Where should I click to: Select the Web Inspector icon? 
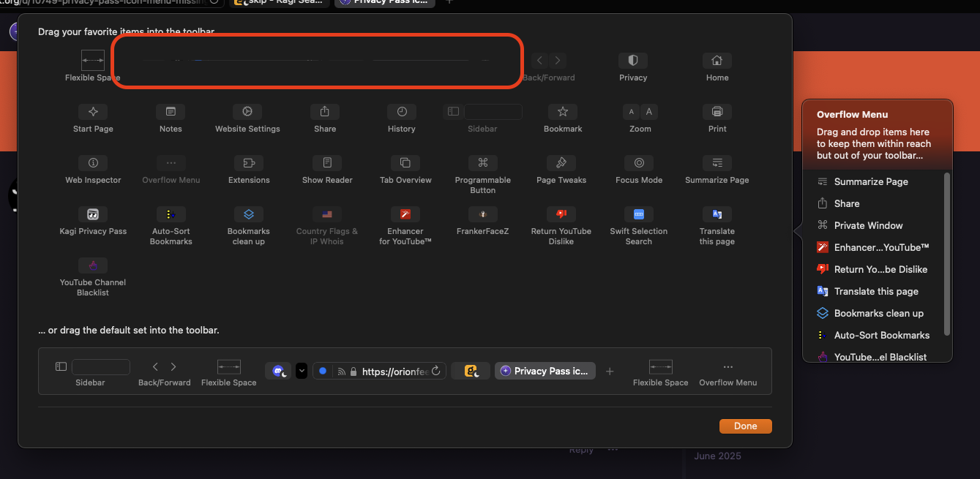point(93,163)
